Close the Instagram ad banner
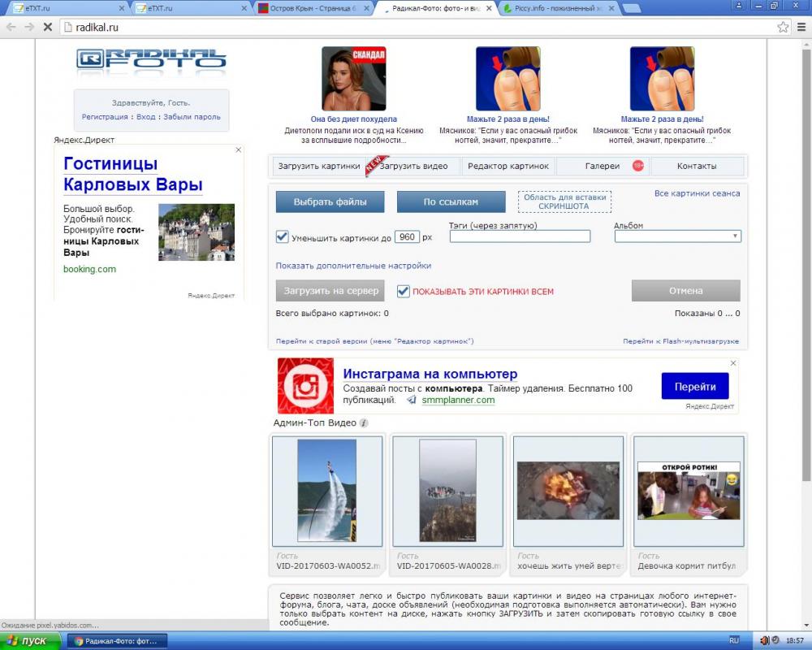The image size is (812, 650). [732, 363]
